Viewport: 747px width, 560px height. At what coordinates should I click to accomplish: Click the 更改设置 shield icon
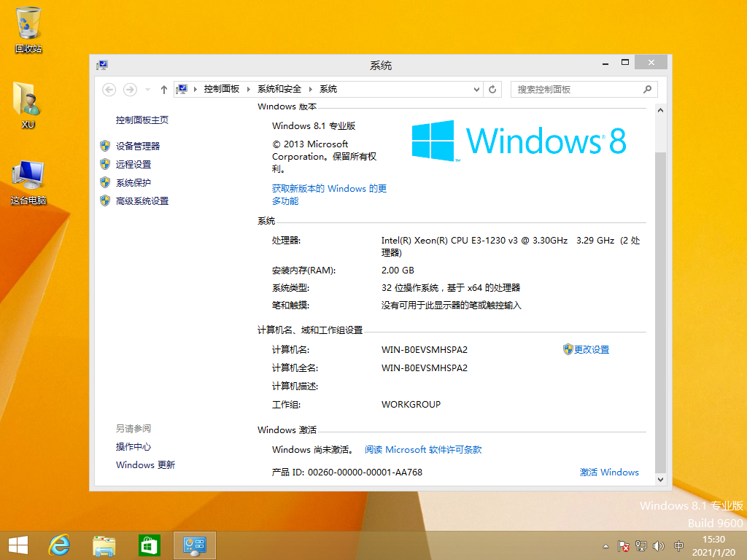567,349
